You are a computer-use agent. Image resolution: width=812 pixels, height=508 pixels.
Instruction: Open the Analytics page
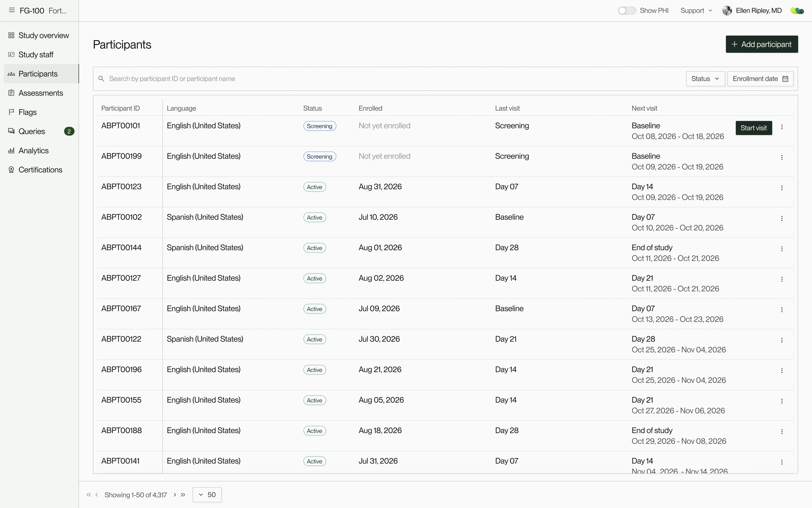(x=41, y=150)
